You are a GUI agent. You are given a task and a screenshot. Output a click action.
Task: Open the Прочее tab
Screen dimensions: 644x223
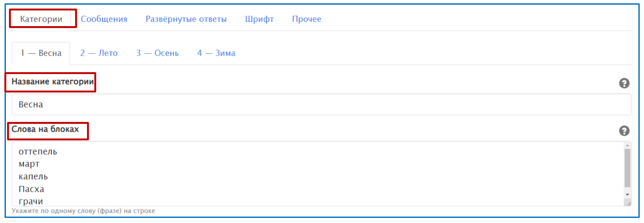tap(307, 19)
